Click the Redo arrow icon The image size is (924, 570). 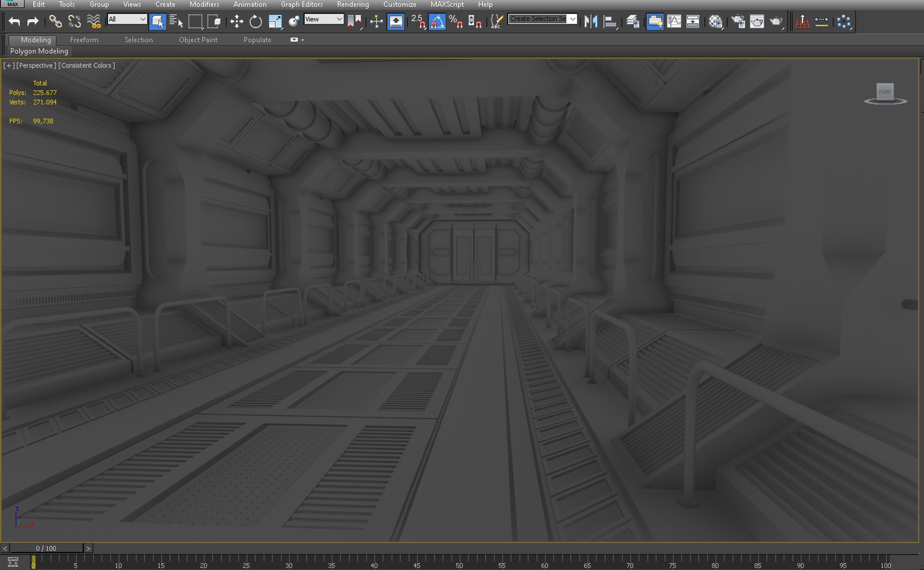coord(33,22)
